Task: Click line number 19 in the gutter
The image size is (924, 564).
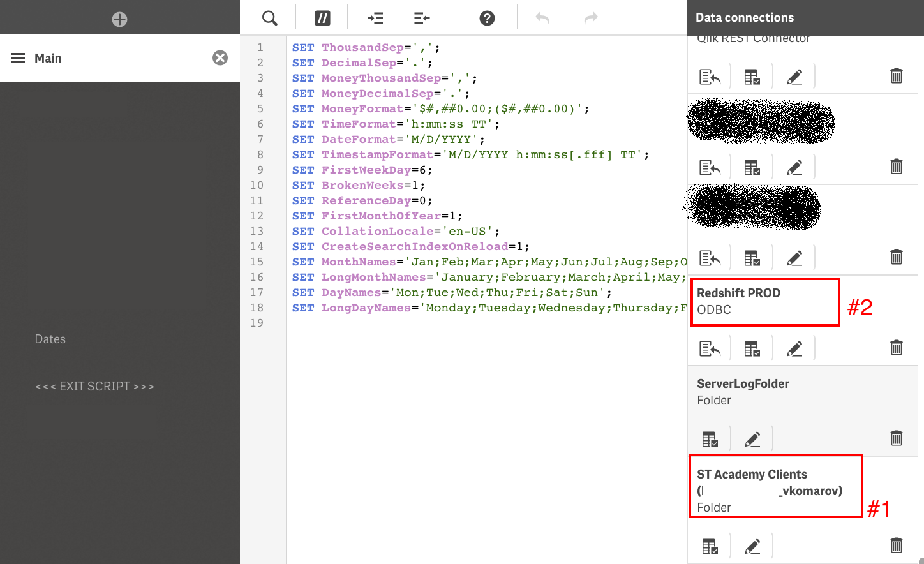Action: [x=257, y=323]
